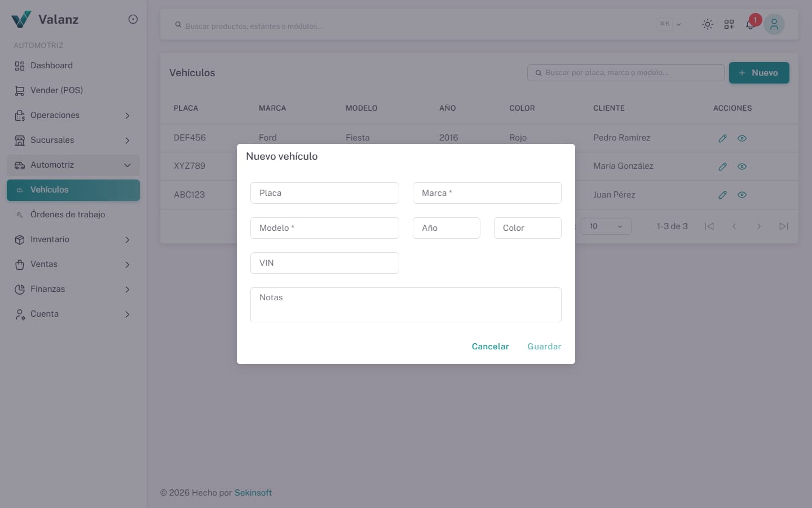Go to first page of table
812x508 pixels.
709,226
